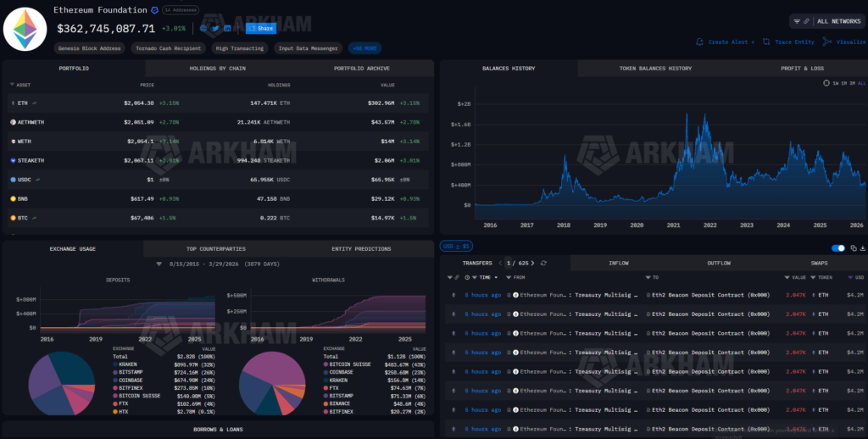
Task: Open the Twitter profile icon
Action: 216,28
